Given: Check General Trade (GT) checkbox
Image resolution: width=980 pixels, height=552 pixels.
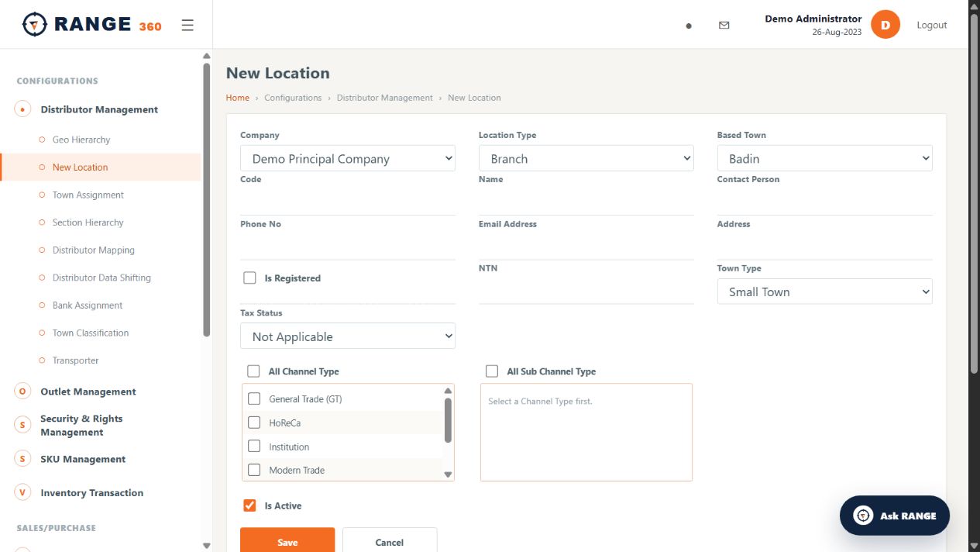Looking at the screenshot, I should coord(254,398).
